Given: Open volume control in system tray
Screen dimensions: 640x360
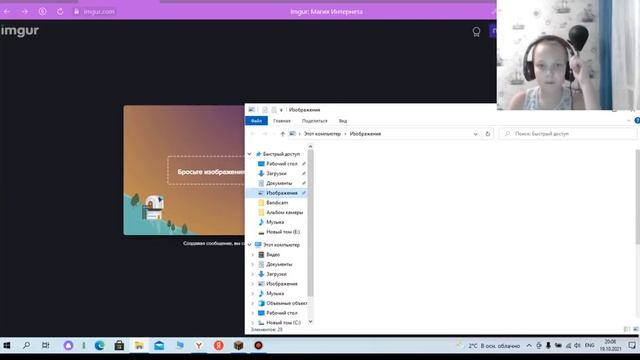Looking at the screenshot, I should pyautogui.click(x=578, y=346).
